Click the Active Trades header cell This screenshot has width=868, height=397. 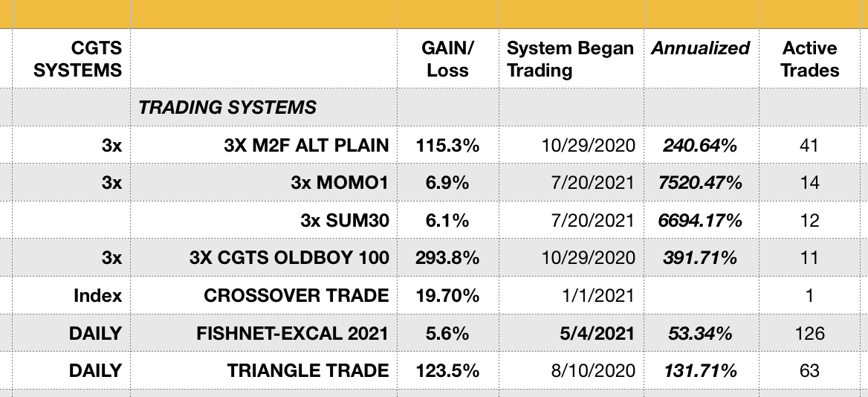tap(810, 59)
